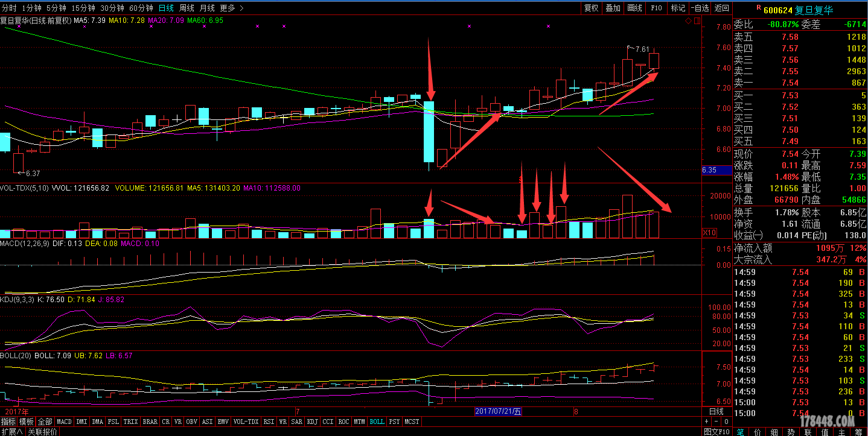Select the 60分钟 period
The image size is (868, 436).
point(141,8)
